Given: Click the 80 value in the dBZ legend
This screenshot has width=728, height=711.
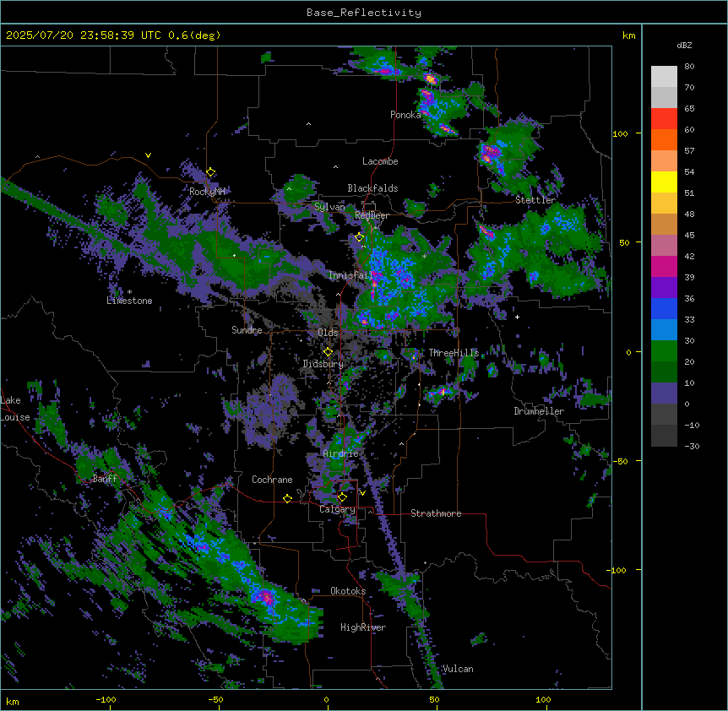Looking at the screenshot, I should coord(689,67).
